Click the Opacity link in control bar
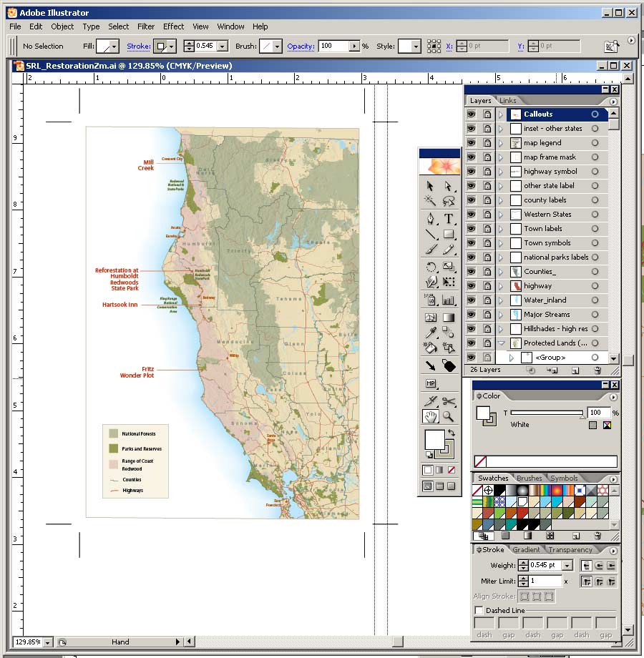 coord(301,46)
